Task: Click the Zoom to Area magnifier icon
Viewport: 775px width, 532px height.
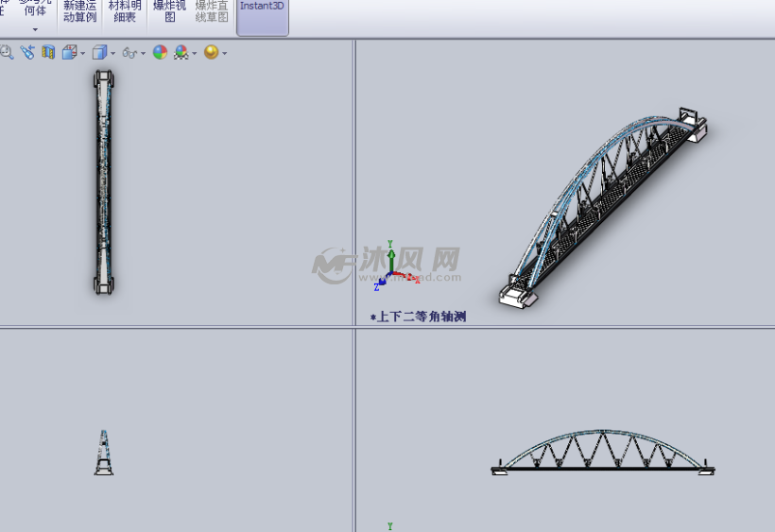Action: click(6, 52)
